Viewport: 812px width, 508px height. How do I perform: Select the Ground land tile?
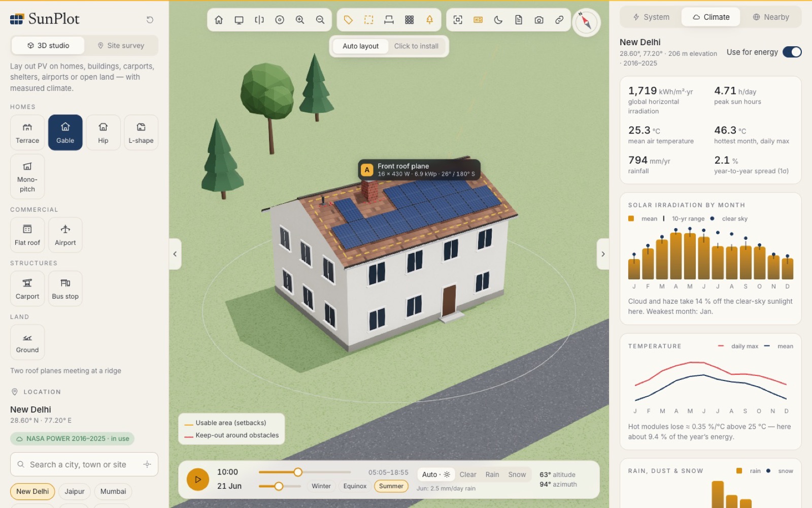click(27, 342)
